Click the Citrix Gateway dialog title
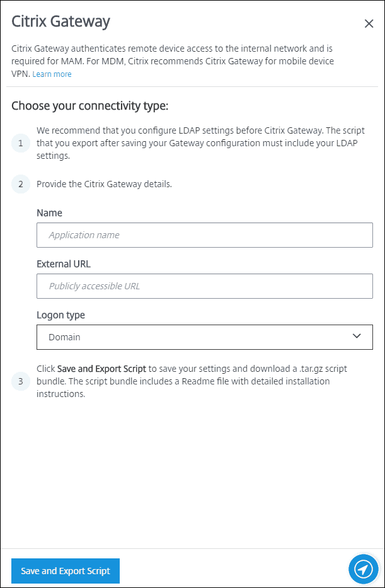 tap(60, 21)
